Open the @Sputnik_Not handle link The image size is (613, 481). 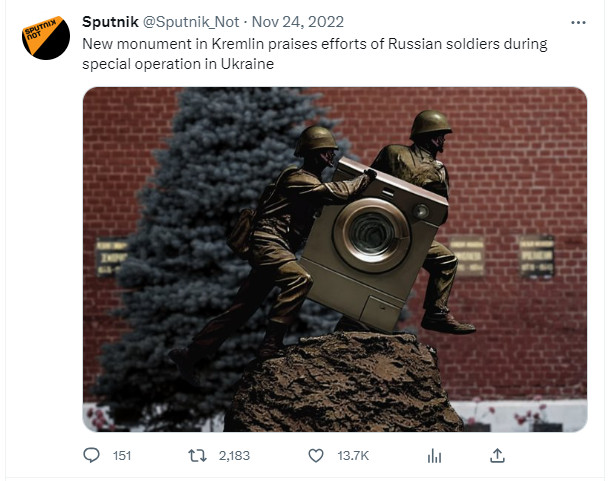coord(191,22)
